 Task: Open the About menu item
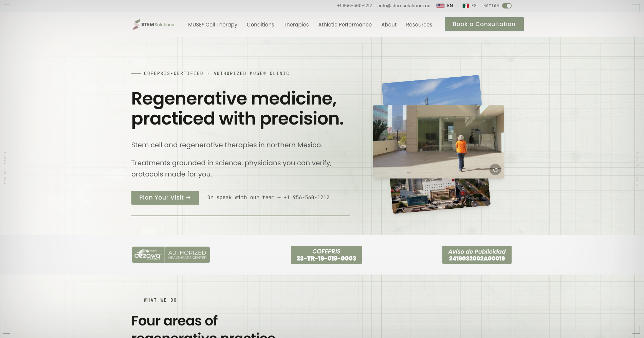(389, 25)
